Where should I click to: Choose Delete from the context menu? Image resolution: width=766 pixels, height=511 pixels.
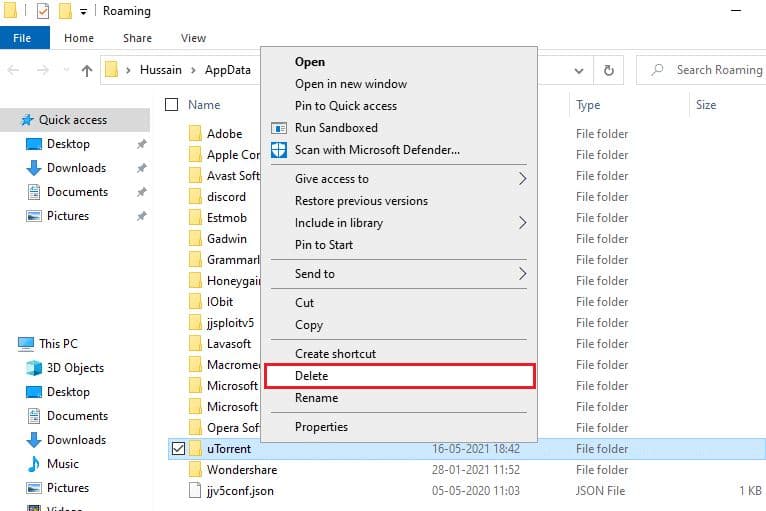[x=311, y=376]
